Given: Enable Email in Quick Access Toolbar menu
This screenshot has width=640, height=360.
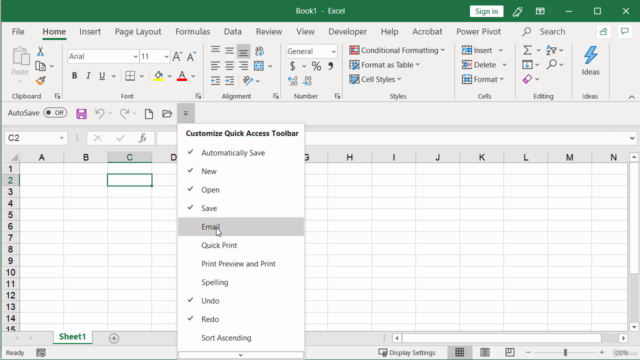Looking at the screenshot, I should point(241,227).
